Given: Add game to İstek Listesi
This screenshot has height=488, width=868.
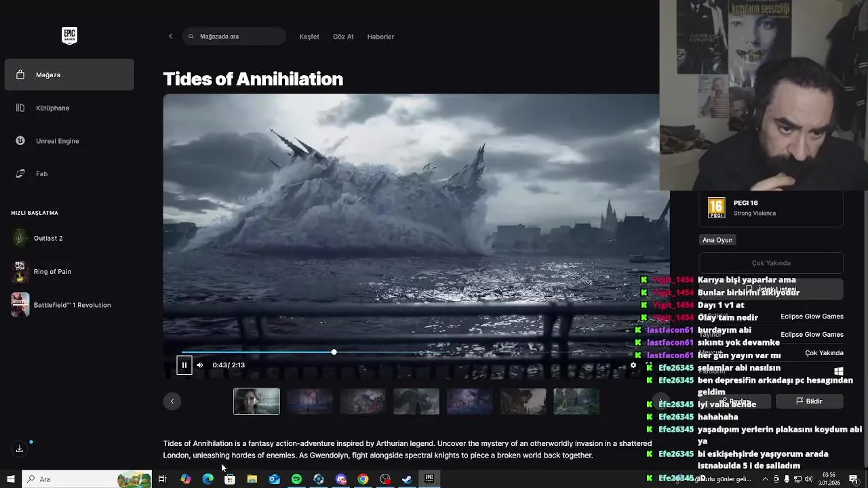Looking at the screenshot, I should tap(771, 289).
